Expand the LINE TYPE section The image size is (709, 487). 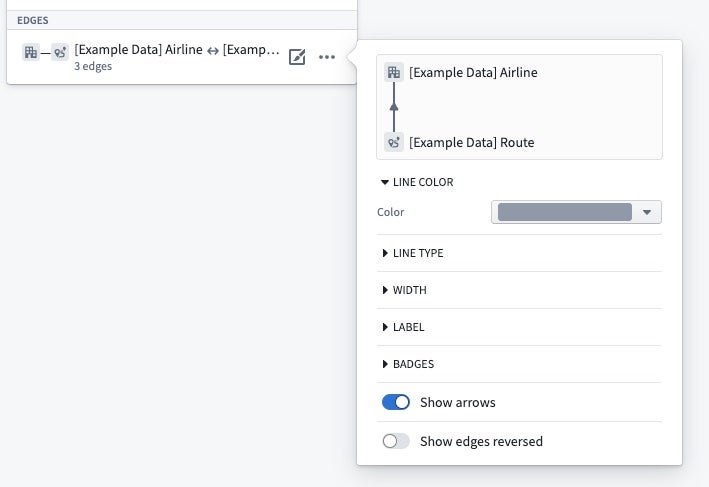[412, 253]
